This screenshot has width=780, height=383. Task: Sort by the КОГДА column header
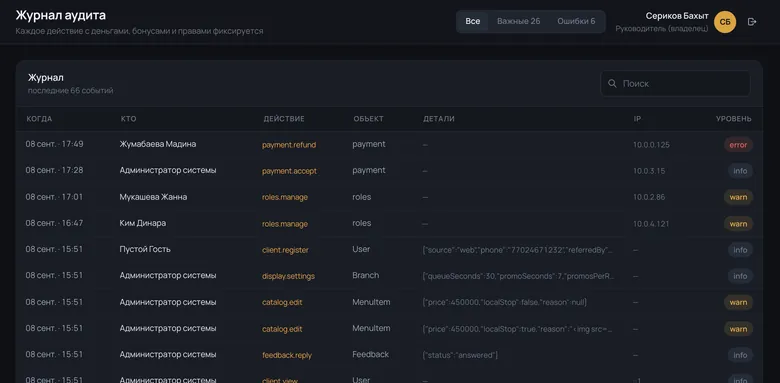point(39,119)
